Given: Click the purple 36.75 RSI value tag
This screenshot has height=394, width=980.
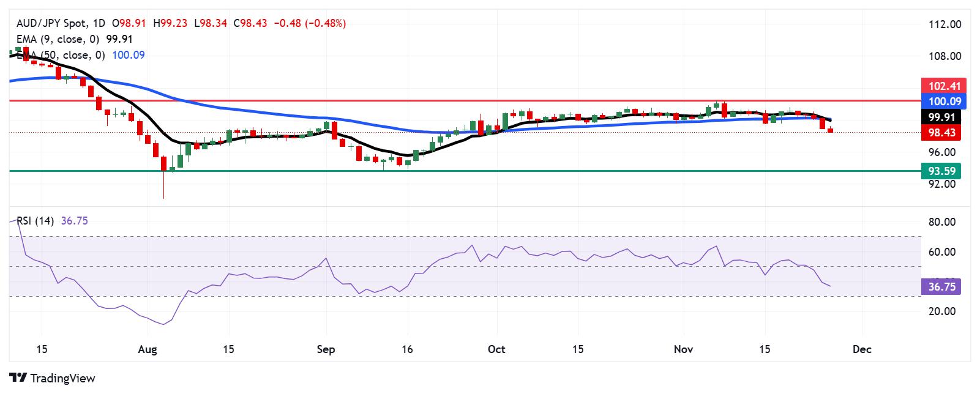Looking at the screenshot, I should tap(941, 287).
